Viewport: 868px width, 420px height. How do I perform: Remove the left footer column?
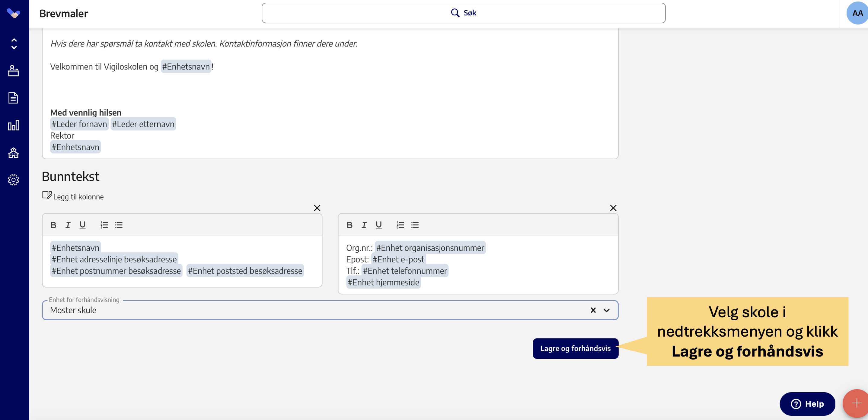tap(317, 208)
